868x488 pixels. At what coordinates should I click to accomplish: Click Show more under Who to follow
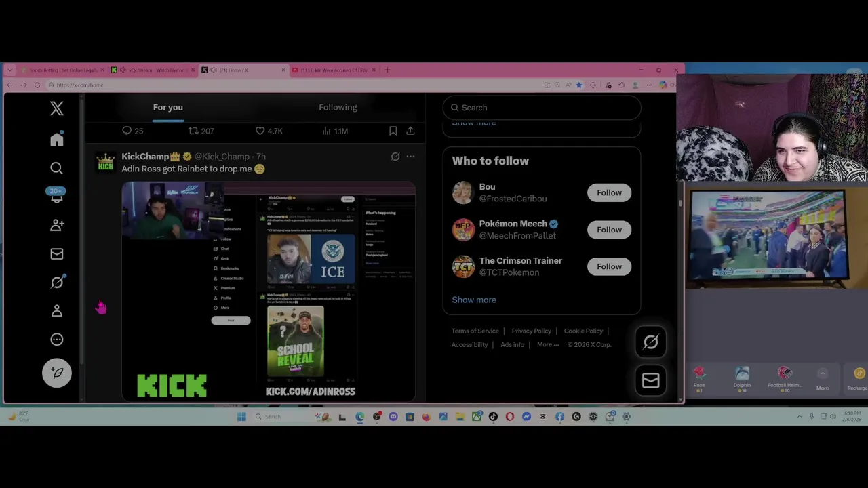474,300
